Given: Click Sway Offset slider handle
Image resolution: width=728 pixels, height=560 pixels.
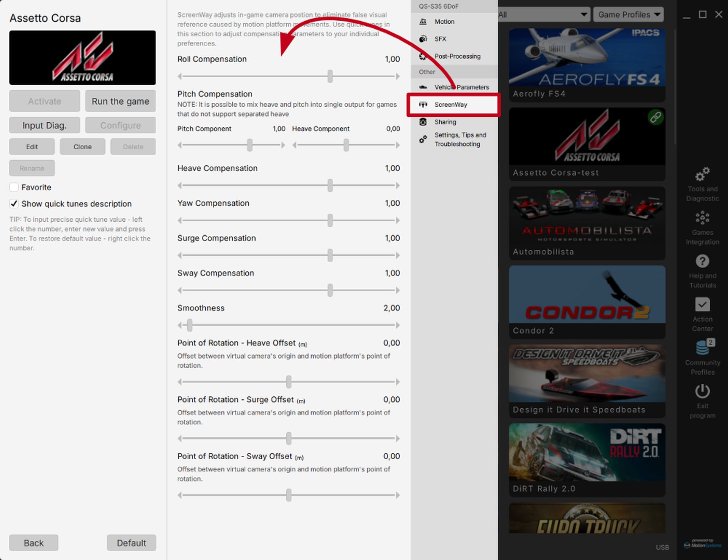Looking at the screenshot, I should click(289, 495).
